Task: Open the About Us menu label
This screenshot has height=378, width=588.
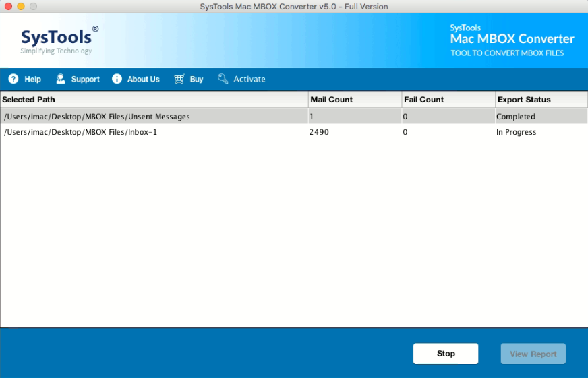Action: [x=143, y=80]
